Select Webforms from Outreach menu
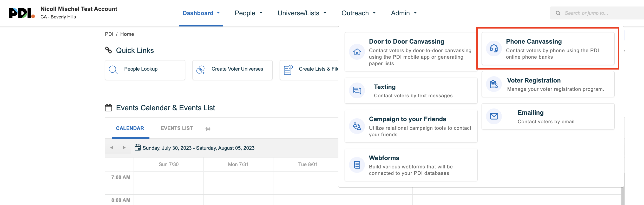 [411, 165]
